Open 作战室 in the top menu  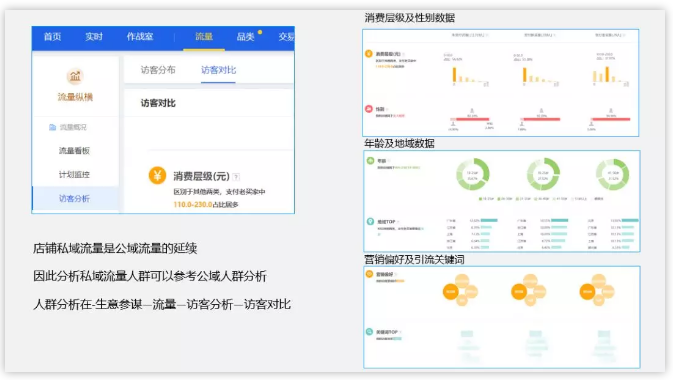tap(140, 37)
